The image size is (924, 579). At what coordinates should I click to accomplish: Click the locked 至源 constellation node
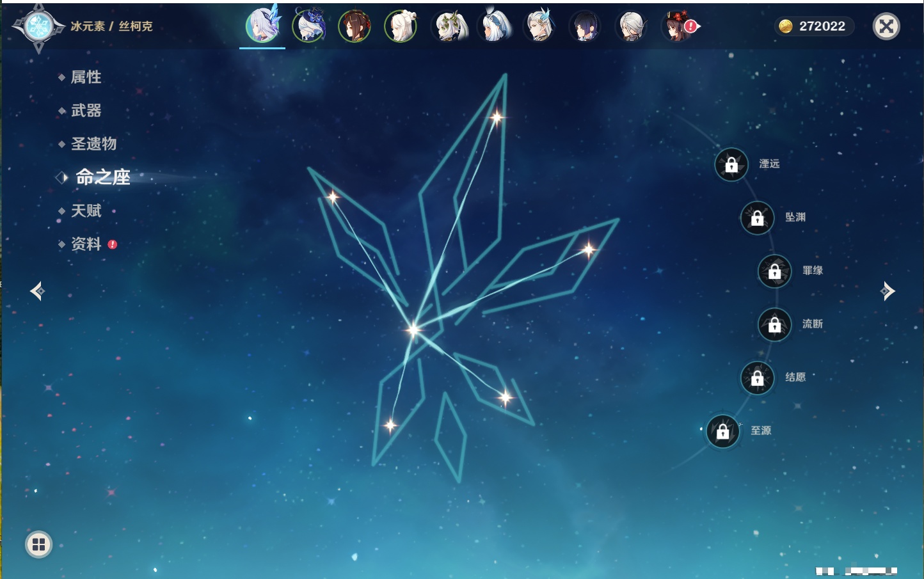point(723,431)
